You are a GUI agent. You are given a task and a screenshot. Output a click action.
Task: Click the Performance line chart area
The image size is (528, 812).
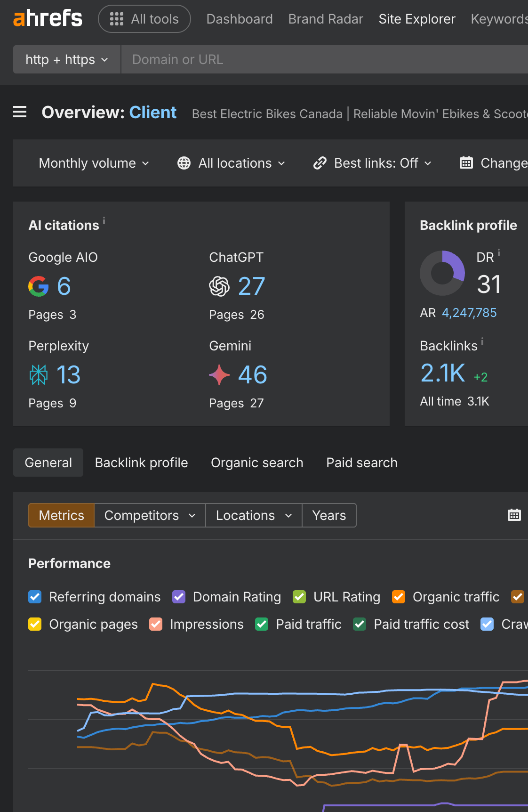[278, 739]
